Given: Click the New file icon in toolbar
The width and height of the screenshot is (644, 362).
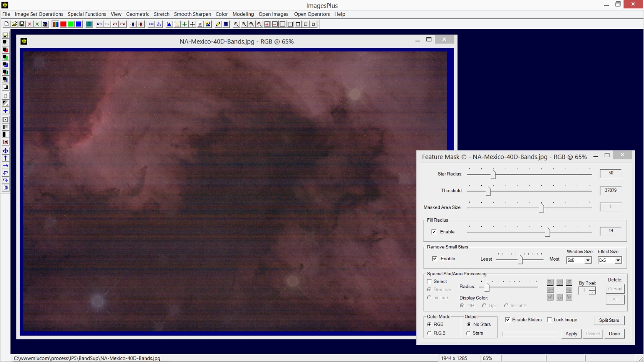Looking at the screenshot, I should [x=6, y=24].
